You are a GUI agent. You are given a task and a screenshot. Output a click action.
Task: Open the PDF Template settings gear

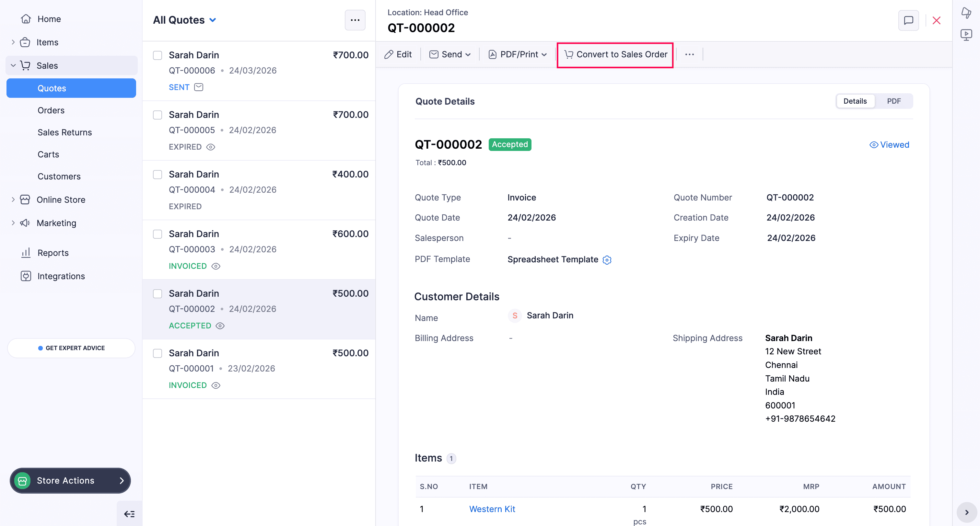tap(607, 260)
